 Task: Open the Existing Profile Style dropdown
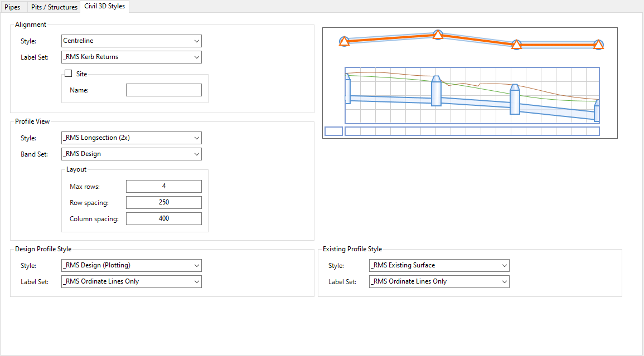[x=439, y=266]
